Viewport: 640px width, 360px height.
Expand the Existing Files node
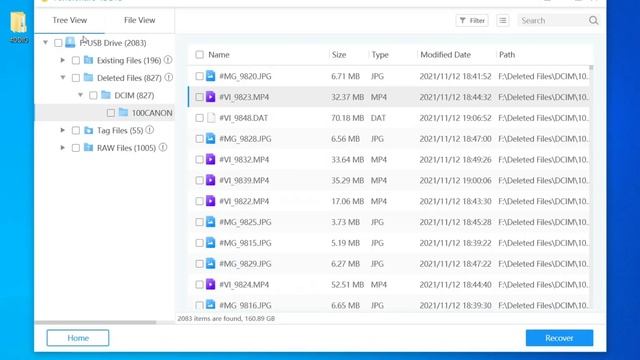point(63,60)
